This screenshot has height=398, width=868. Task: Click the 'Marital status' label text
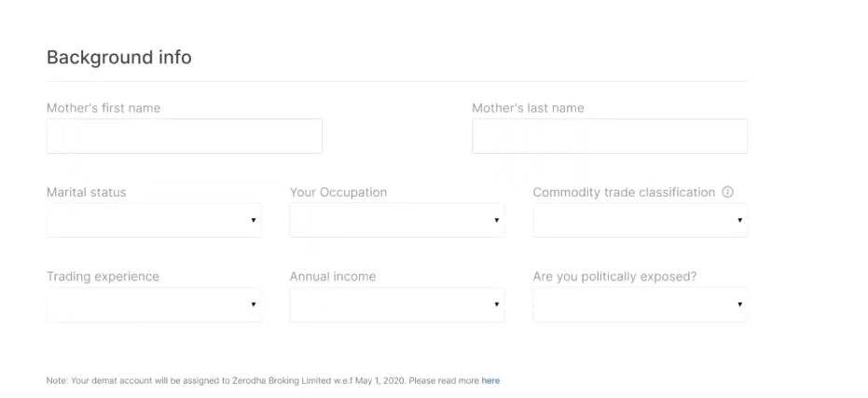click(x=87, y=192)
